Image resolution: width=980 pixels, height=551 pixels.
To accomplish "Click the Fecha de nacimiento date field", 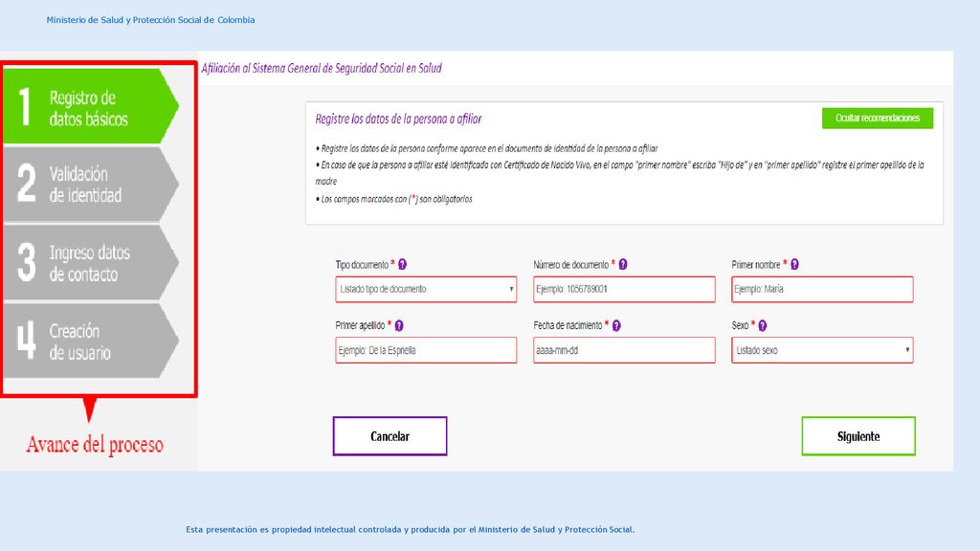I will (x=624, y=350).
